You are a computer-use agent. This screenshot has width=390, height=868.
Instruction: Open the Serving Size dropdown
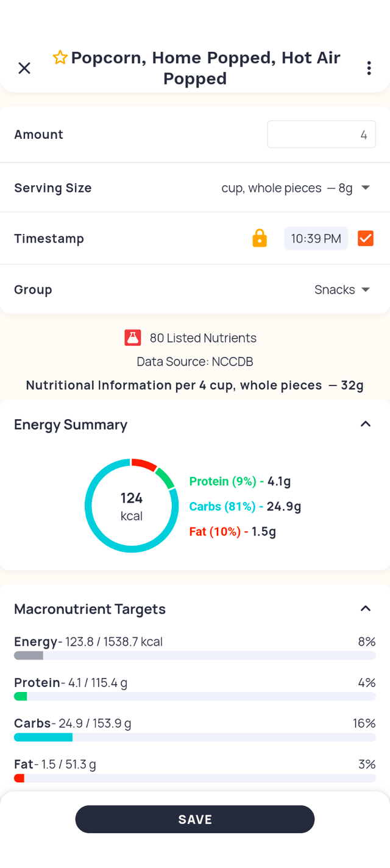click(x=296, y=188)
